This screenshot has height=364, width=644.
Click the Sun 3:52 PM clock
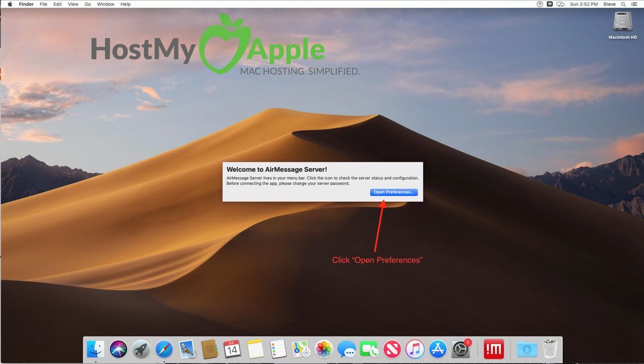584,4
